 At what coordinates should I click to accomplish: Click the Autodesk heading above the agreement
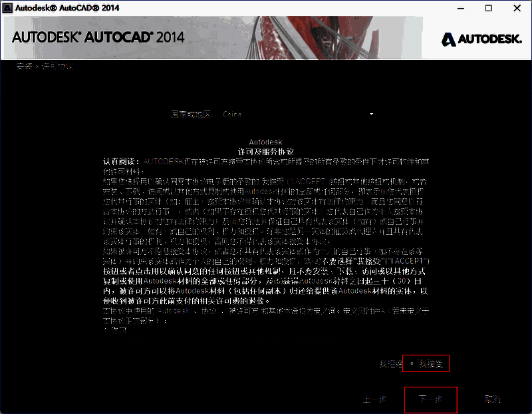[265, 142]
